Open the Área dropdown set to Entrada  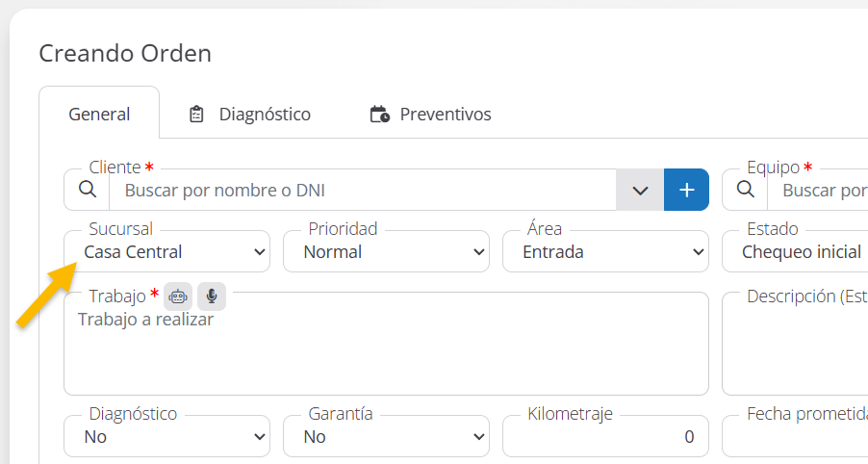coord(606,252)
